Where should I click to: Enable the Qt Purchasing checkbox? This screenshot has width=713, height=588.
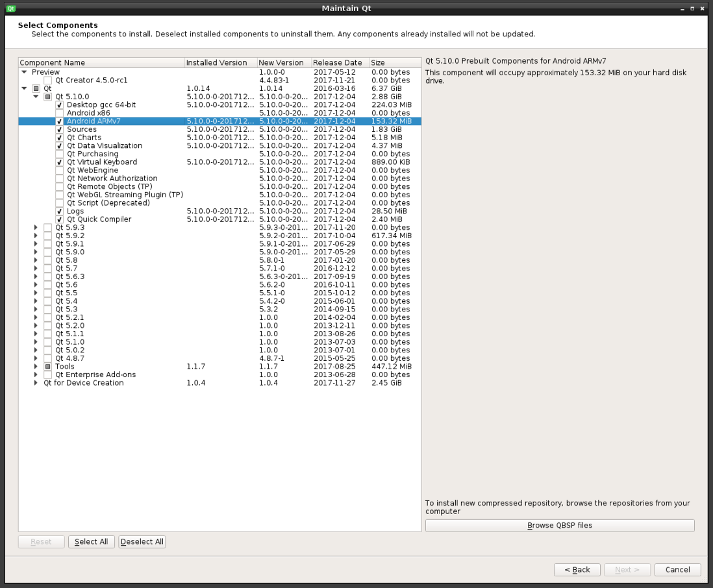(59, 154)
